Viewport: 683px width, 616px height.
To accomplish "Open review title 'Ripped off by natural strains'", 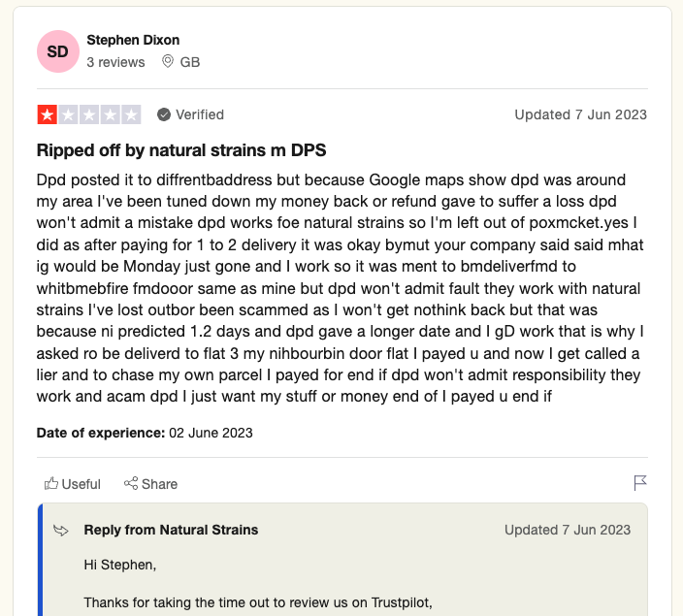I will pyautogui.click(x=181, y=150).
